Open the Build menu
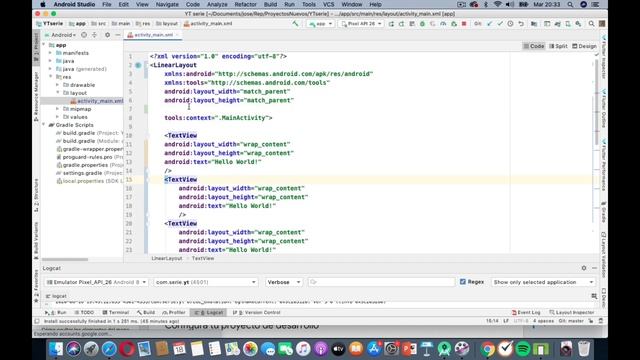Screen dimensions: 640x360 click(270, 4)
